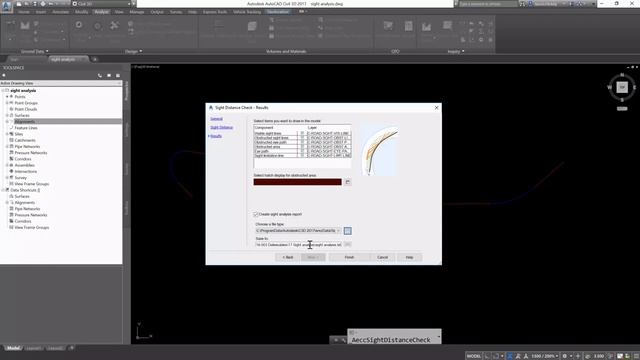Click the application menu A icon
Screen dimensions: 640x360
tap(6, 7)
